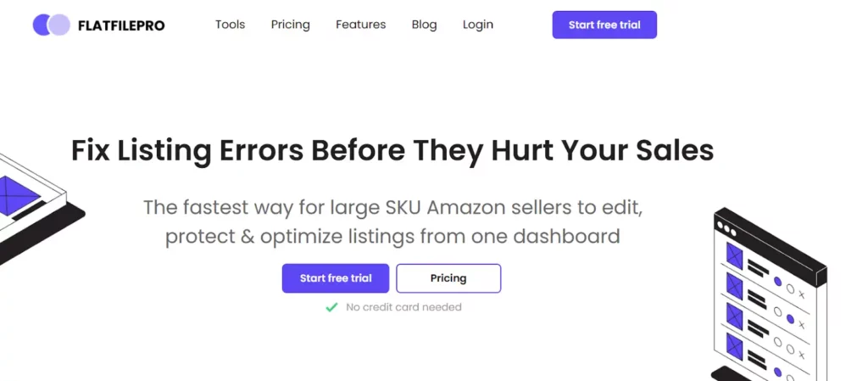Image resolution: width=868 pixels, height=381 pixels.
Task: Select the filled purple circle in first listing row
Action: 777,282
